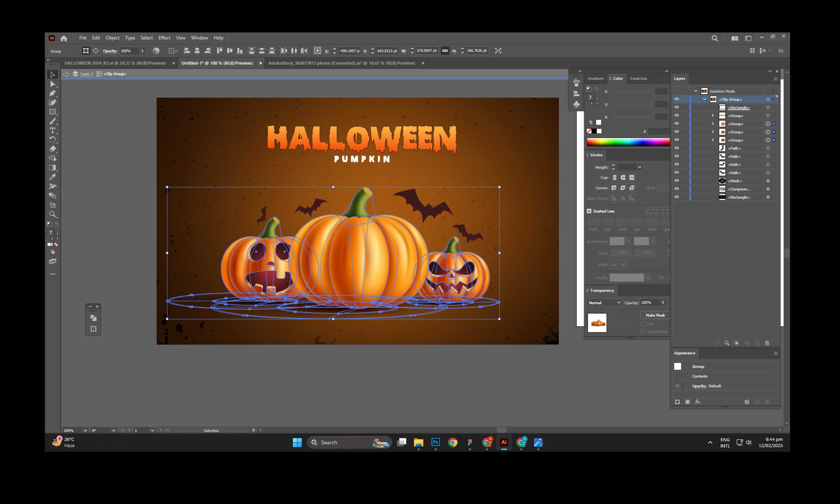Select the Zoom tool

(x=52, y=214)
